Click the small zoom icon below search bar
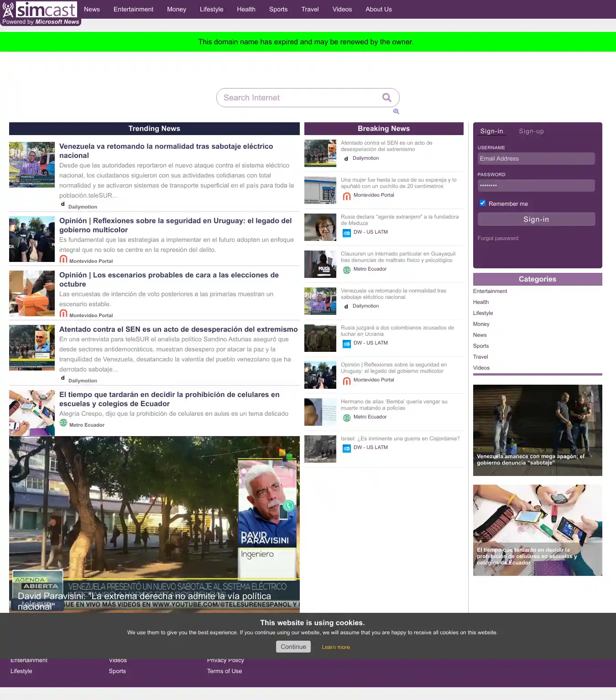Screen dimensions: 616x700 [396, 111]
